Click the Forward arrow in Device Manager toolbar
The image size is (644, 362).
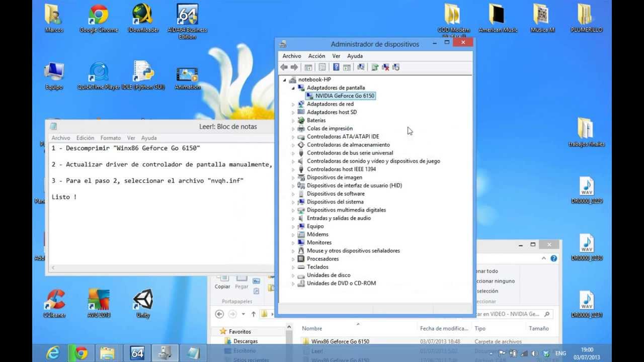coord(294,67)
